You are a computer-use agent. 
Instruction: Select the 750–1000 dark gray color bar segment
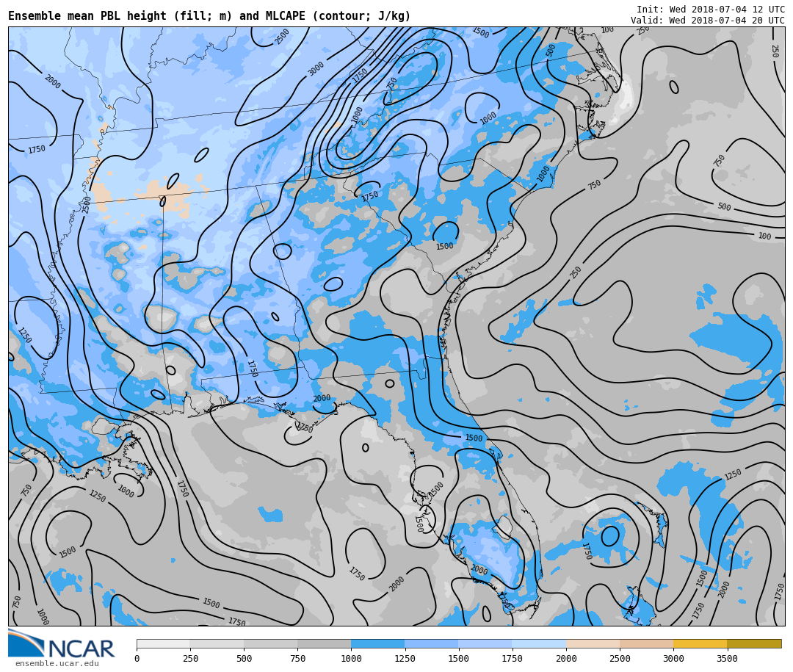[325, 643]
